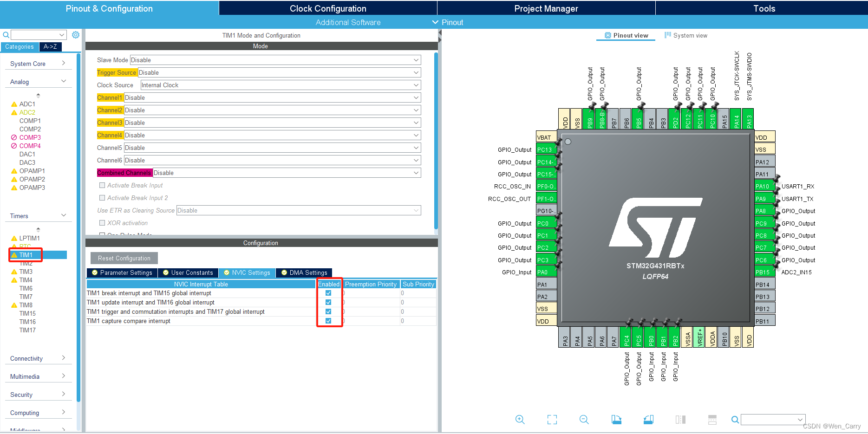Open the Combined Channels dropdown
This screenshot has height=434, width=868.
click(287, 173)
